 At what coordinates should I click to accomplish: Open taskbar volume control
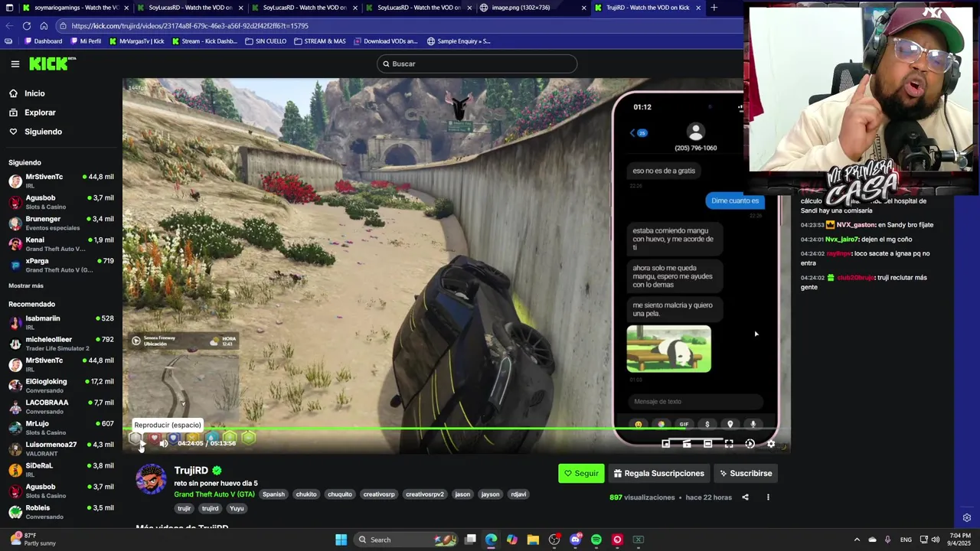(936, 540)
